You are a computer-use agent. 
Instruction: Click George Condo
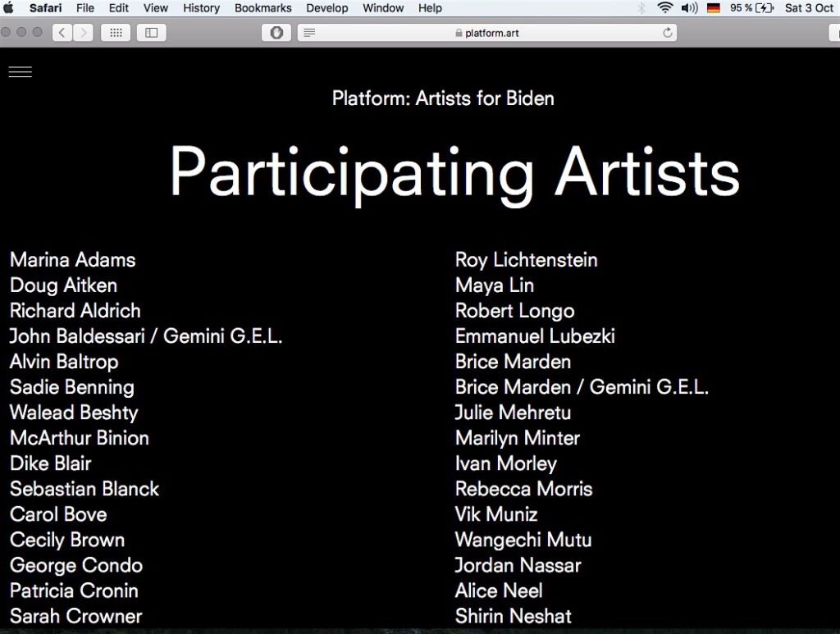[76, 565]
